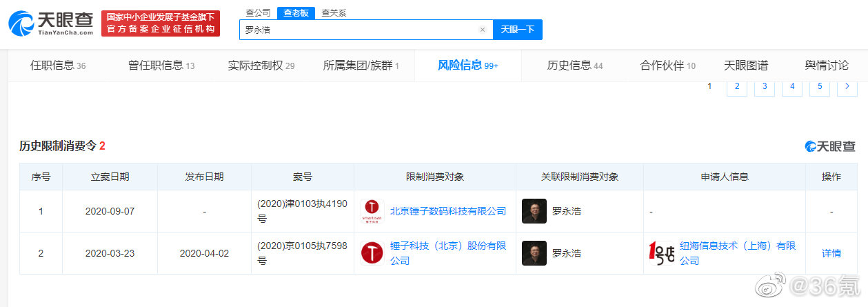The height and width of the screenshot is (307, 868).
Task: Click 申请人信息 column header
Action: (725, 177)
